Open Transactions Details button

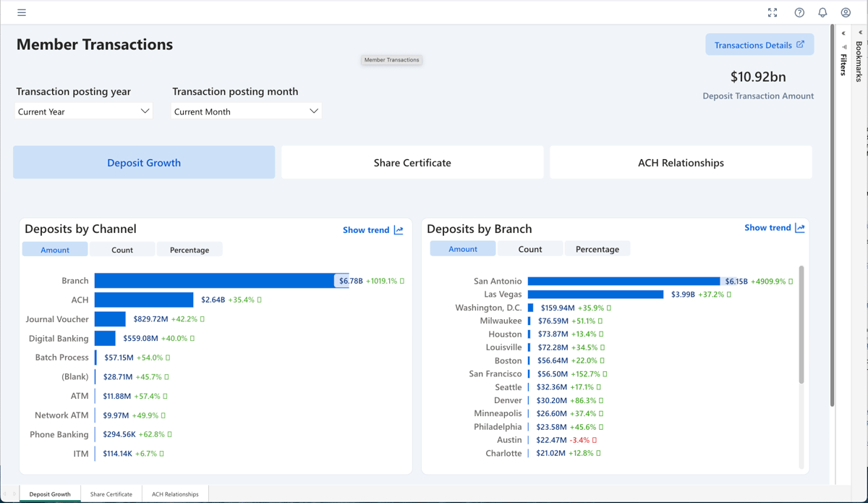pyautogui.click(x=759, y=45)
